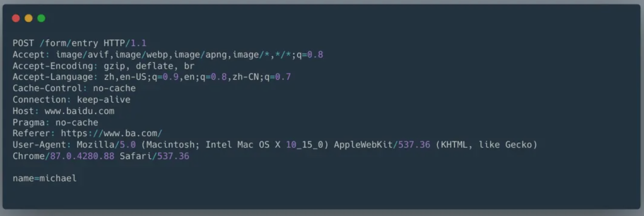Viewport: 644px width, 216px height.
Task: Click the red close dot
Action: point(16,18)
